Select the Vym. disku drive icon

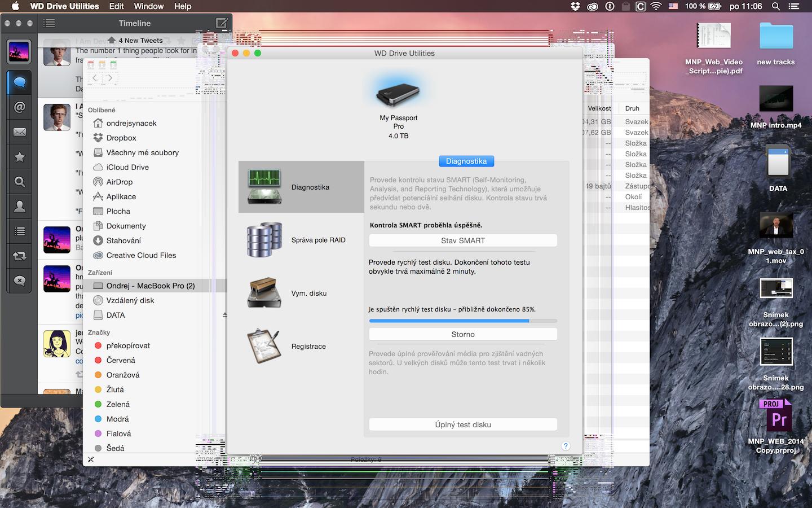[264, 293]
